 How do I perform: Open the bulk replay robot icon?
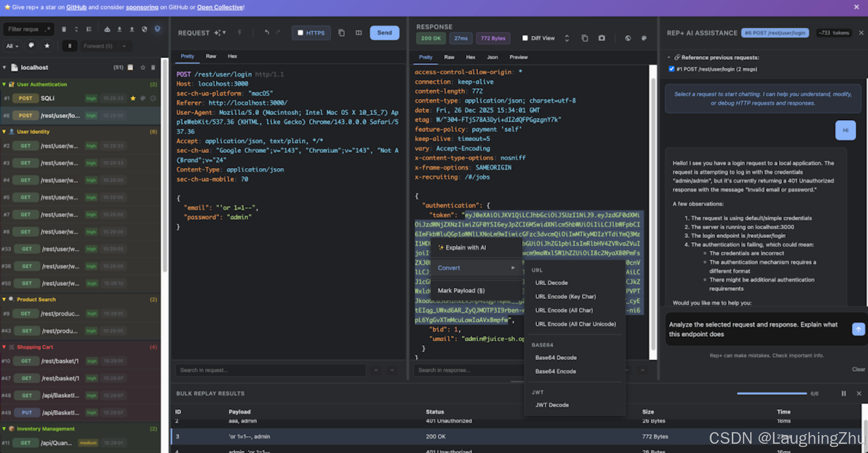pos(107,29)
